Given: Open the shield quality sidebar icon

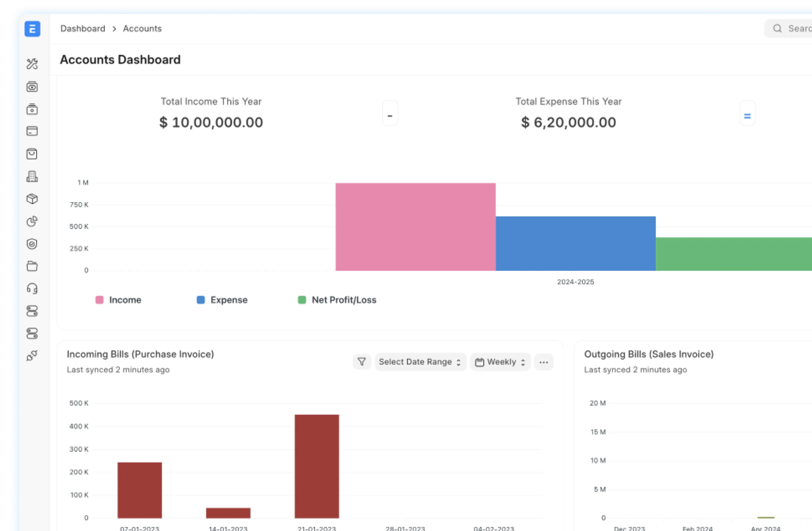Looking at the screenshot, I should (x=32, y=244).
